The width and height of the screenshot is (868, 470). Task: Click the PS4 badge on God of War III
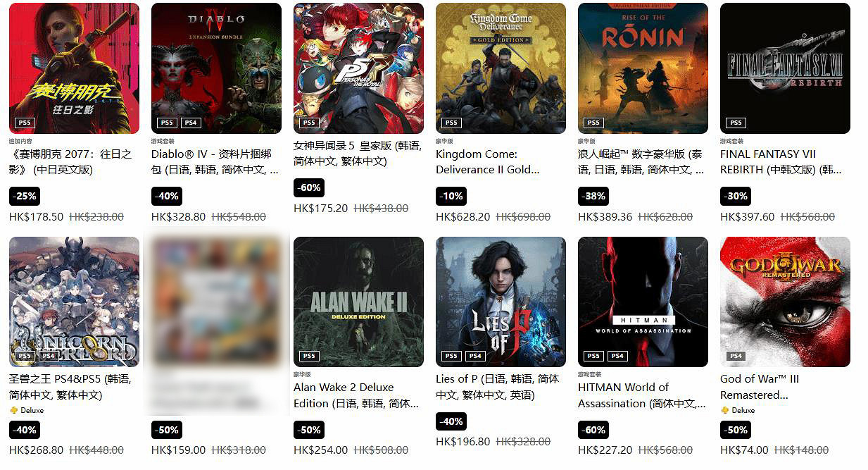[x=736, y=356]
